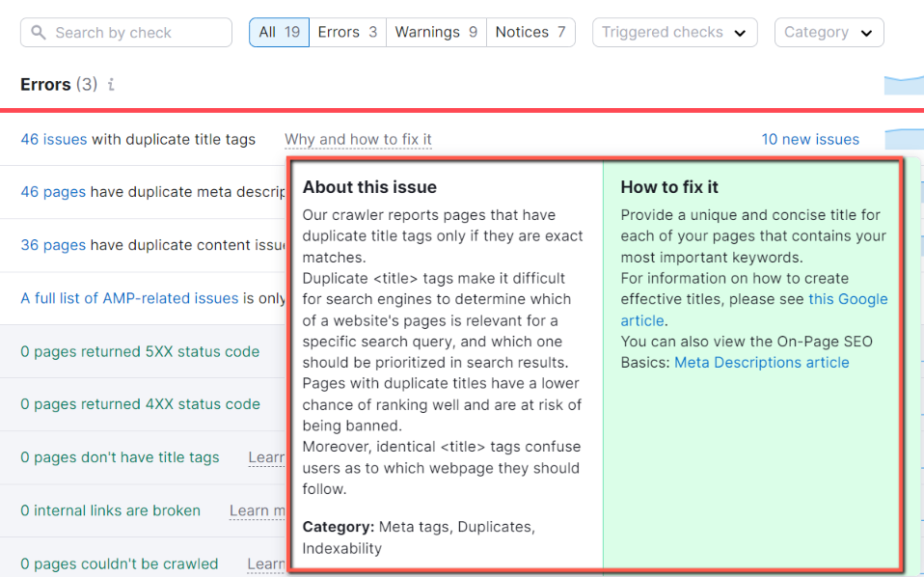Expand the Triggered checks chevron arrow
Screen dimensions: 924x577
point(741,32)
